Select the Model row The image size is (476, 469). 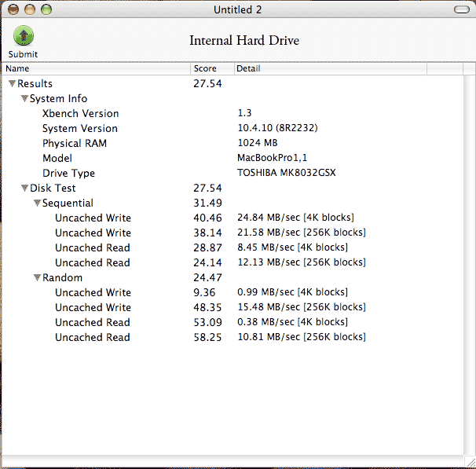pyautogui.click(x=233, y=158)
